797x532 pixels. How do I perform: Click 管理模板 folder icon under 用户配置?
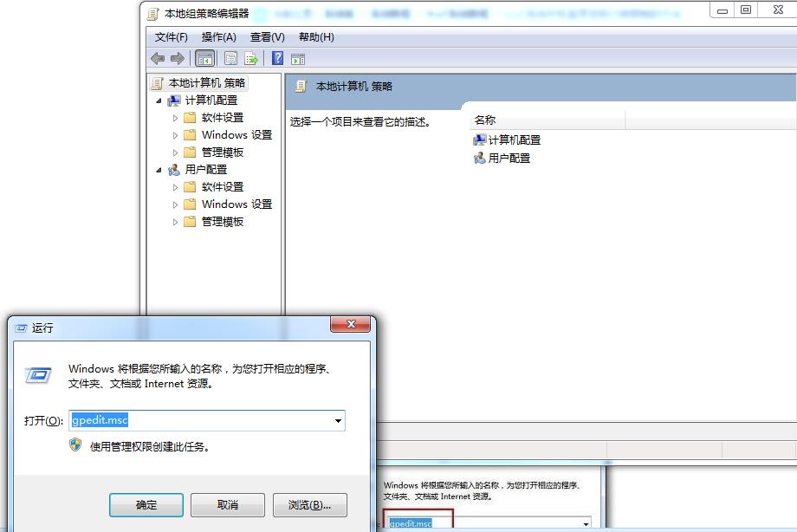(190, 221)
